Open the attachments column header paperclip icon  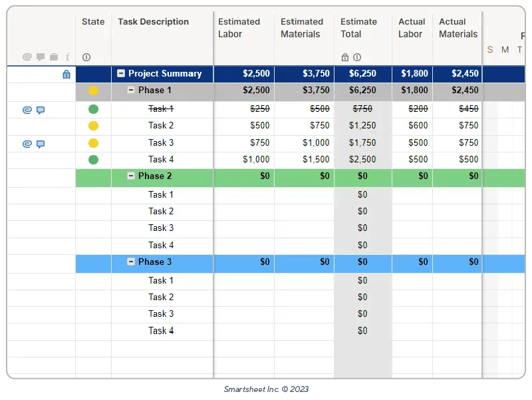[27, 57]
